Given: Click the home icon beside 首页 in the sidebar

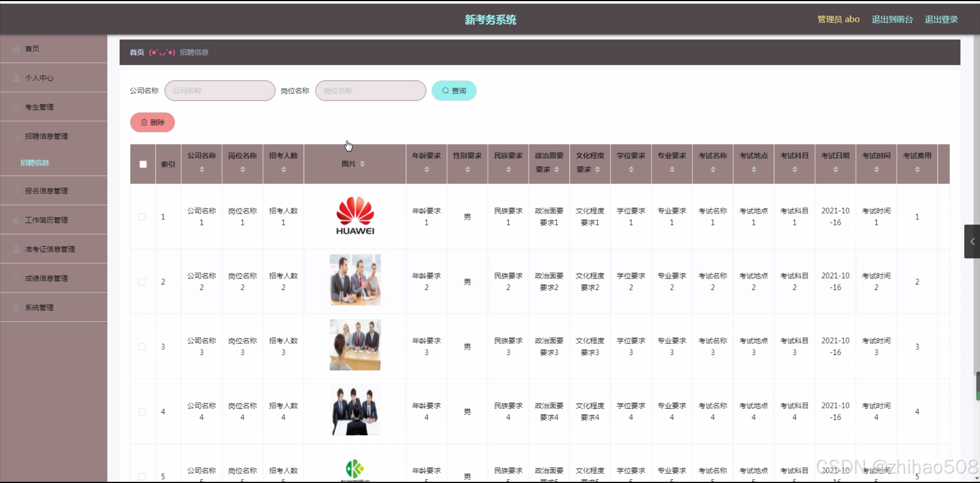Looking at the screenshot, I should coord(16,49).
